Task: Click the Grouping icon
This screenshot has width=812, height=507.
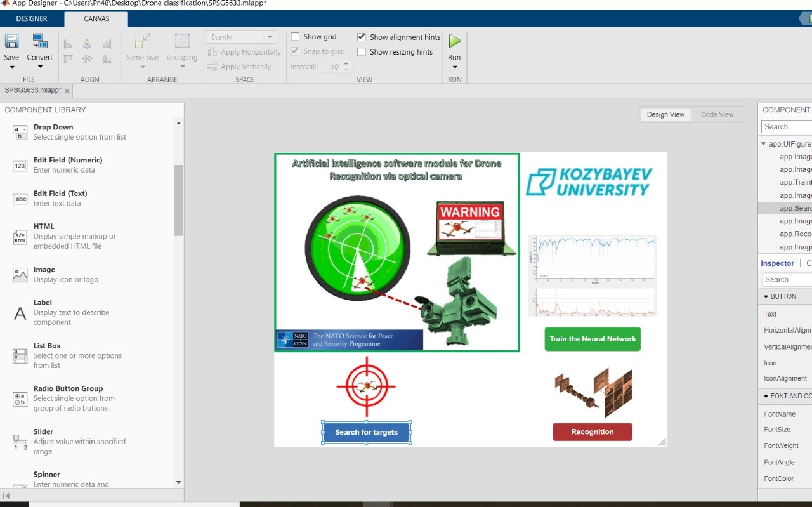Action: [182, 41]
